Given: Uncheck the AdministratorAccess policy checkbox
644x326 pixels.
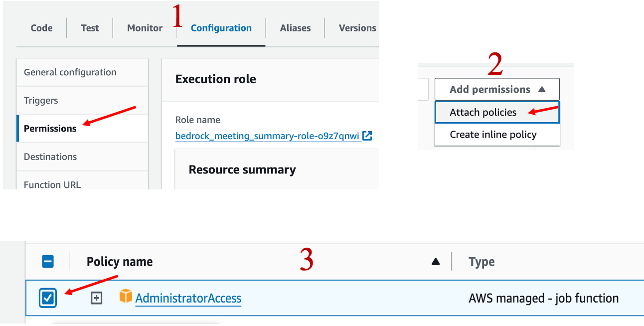Looking at the screenshot, I should point(48,298).
